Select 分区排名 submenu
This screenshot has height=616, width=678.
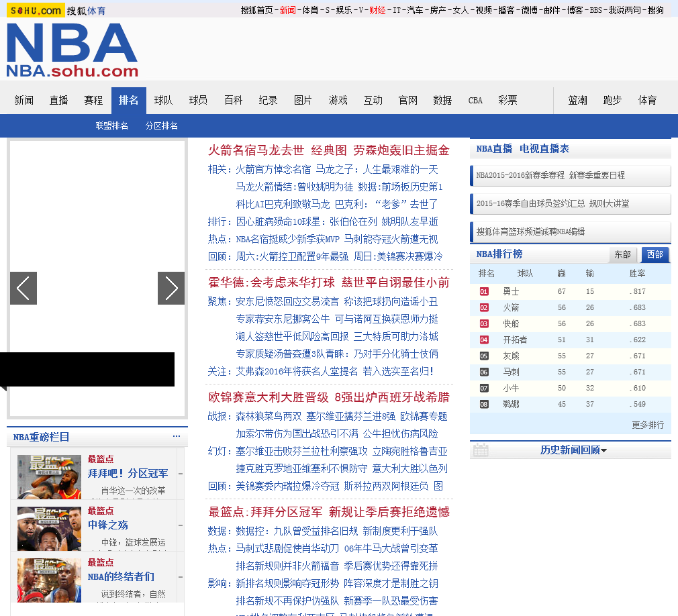(x=162, y=125)
